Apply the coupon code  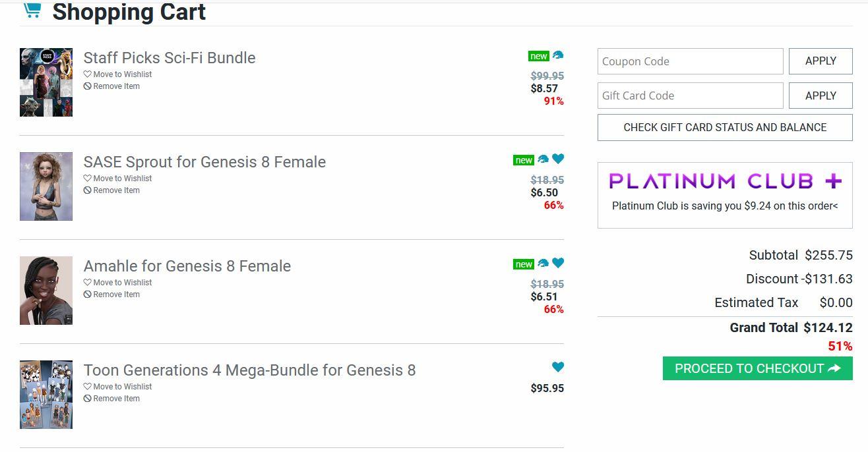821,61
